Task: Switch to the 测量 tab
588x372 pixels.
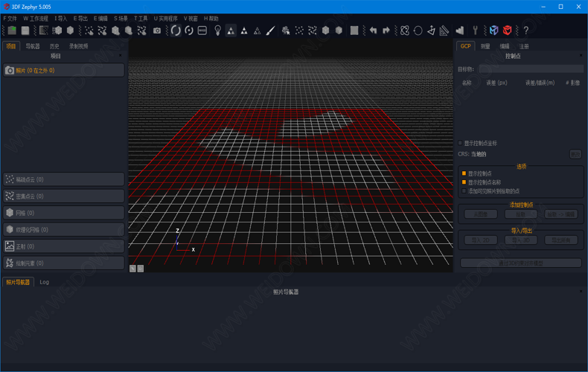Action: coord(485,46)
